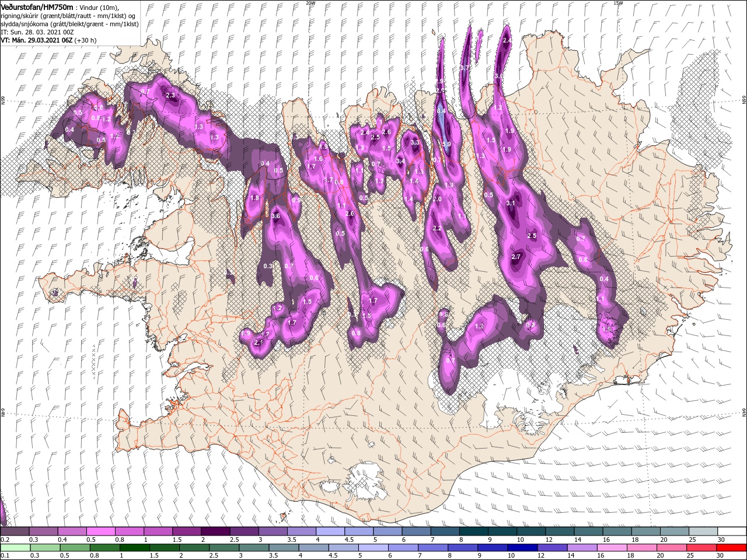Image resolution: width=747 pixels, height=560 pixels.
Task: Pick the darkest purple upper swatch between 2 and 2.5
Action: click(215, 531)
